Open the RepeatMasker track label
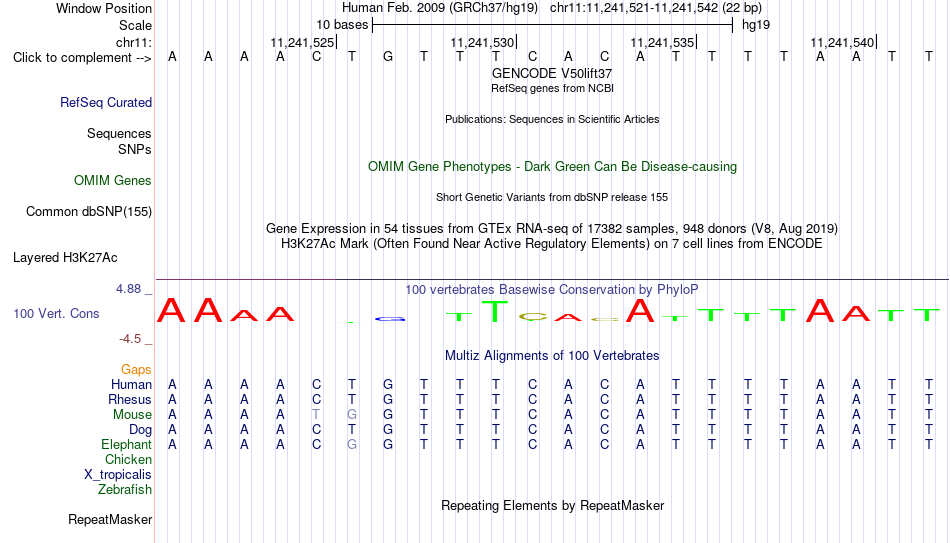The image size is (950, 543). (110, 519)
